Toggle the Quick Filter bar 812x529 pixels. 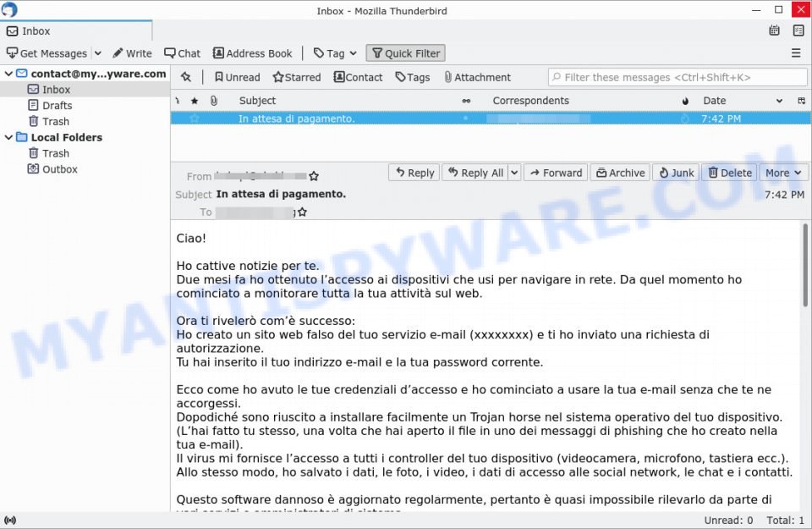(x=405, y=53)
